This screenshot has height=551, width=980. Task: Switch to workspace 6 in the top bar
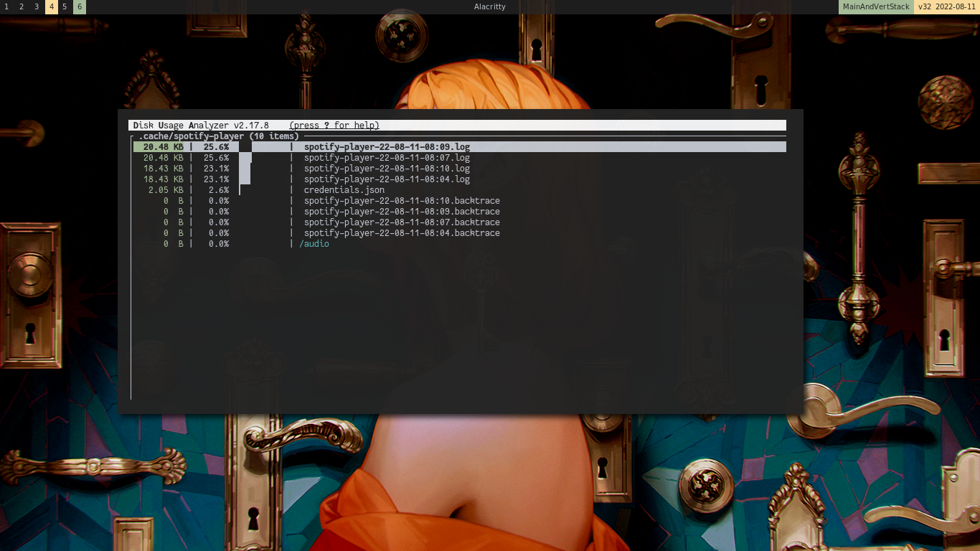tap(79, 7)
